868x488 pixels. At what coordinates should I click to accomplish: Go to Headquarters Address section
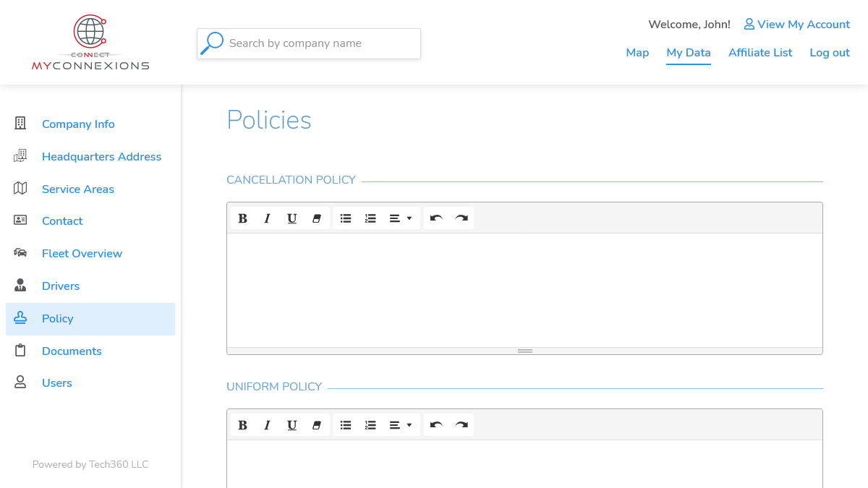pos(90,157)
